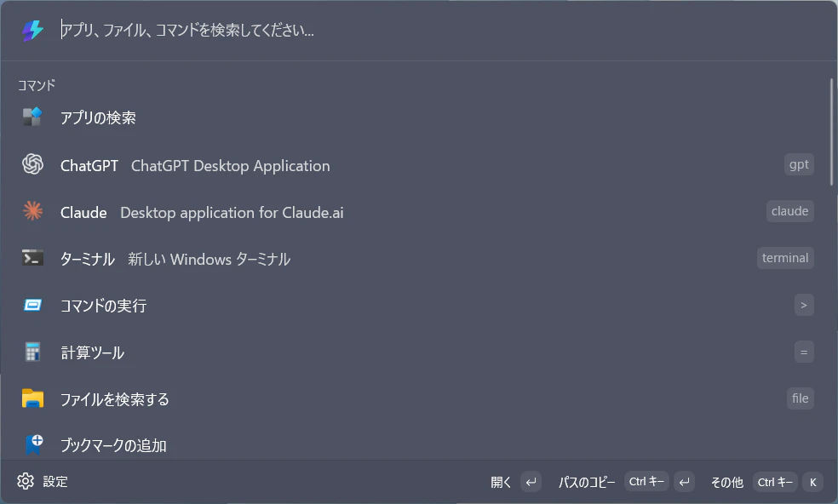Click the Ctrl キー badge beside パスのコピー
The height and width of the screenshot is (504, 838).
[x=646, y=482]
